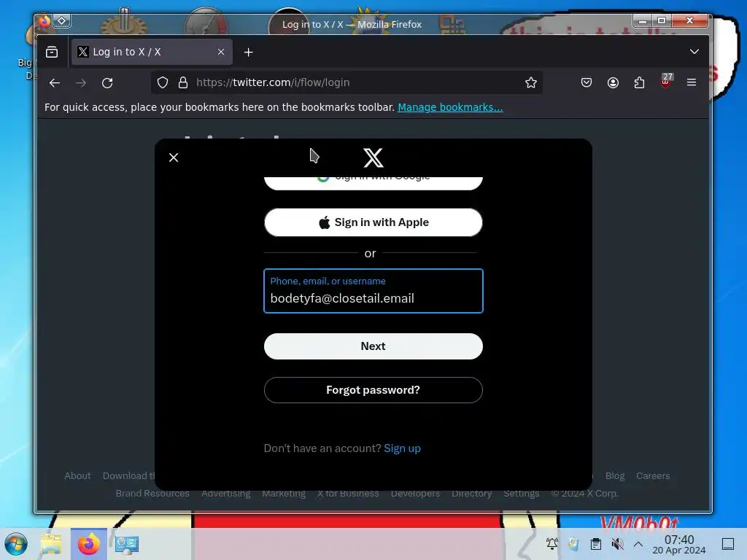Open the About footer link
This screenshot has width=747, height=560.
point(77,475)
